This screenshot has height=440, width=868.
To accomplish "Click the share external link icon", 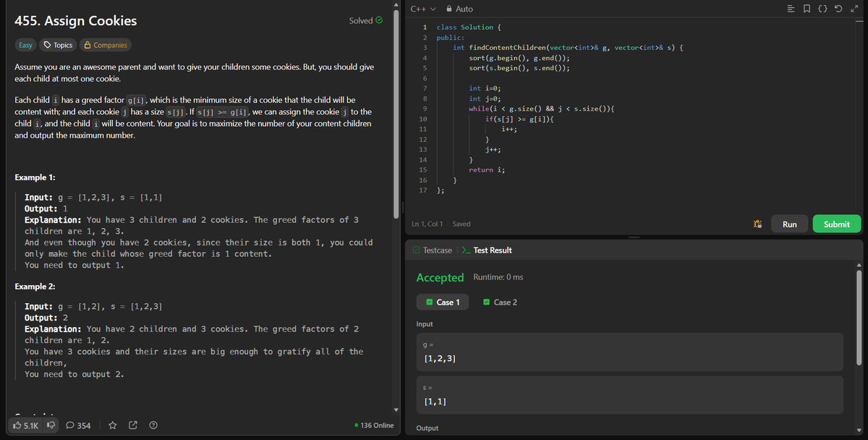I will (x=133, y=426).
